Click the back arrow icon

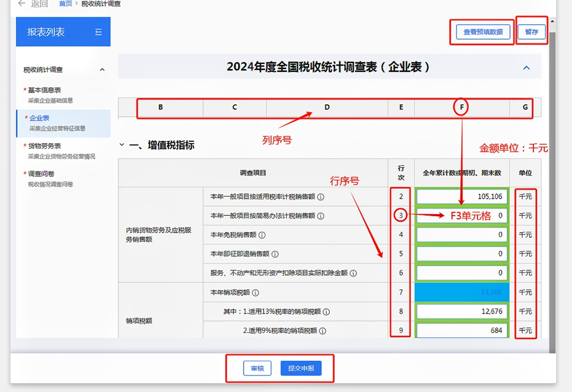pyautogui.click(x=22, y=3)
